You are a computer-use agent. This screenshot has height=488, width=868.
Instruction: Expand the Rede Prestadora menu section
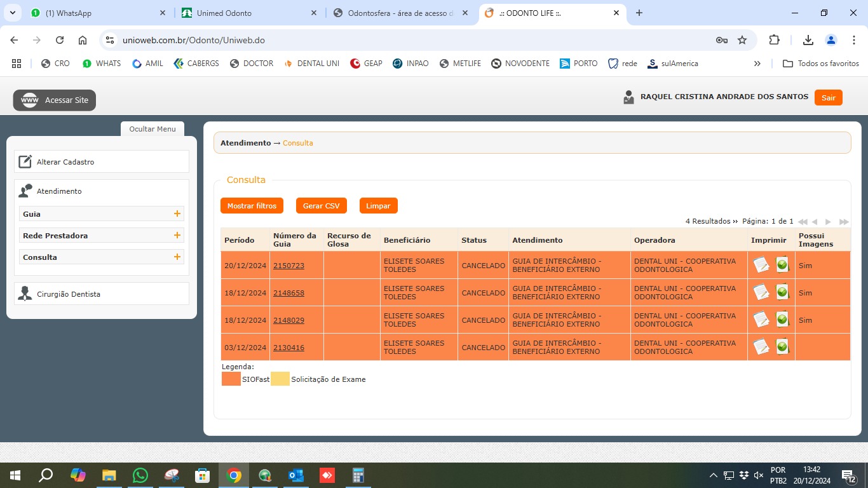tap(177, 236)
